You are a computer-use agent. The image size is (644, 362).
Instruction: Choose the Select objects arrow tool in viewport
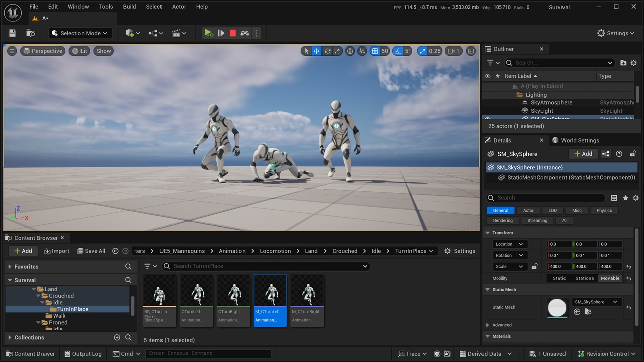(307, 51)
